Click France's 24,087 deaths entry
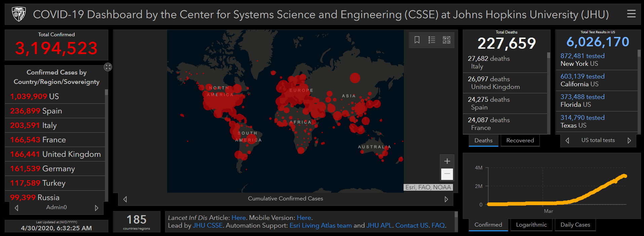 click(x=505, y=124)
